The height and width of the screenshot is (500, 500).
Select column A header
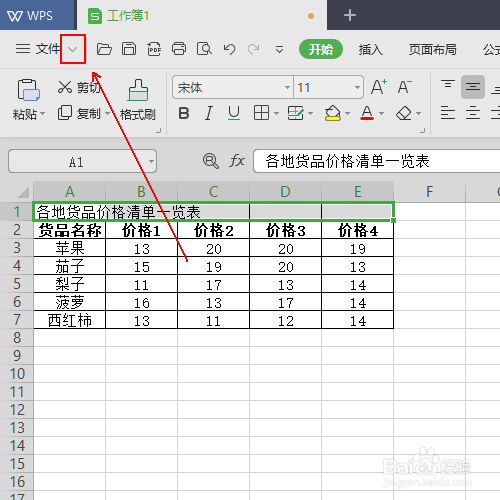pyautogui.click(x=69, y=192)
